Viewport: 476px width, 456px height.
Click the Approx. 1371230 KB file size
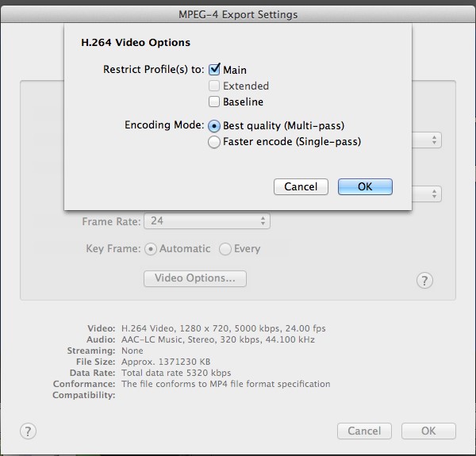click(166, 362)
